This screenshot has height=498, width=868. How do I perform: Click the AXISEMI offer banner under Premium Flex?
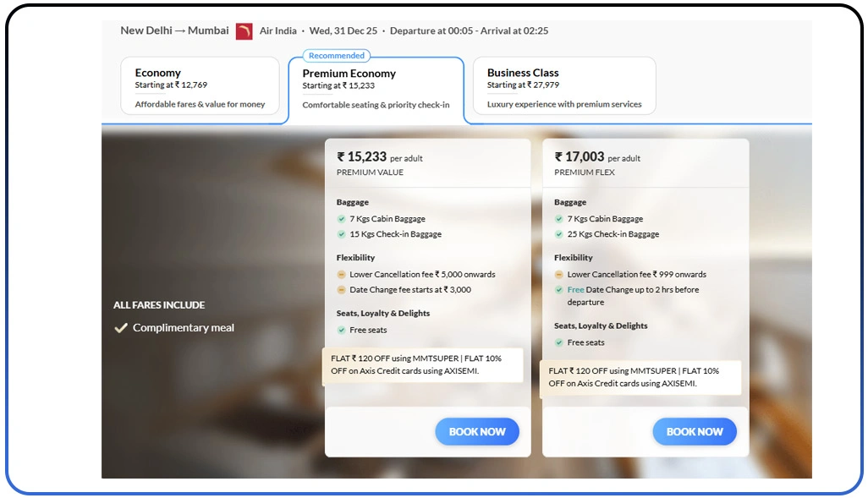(640, 377)
